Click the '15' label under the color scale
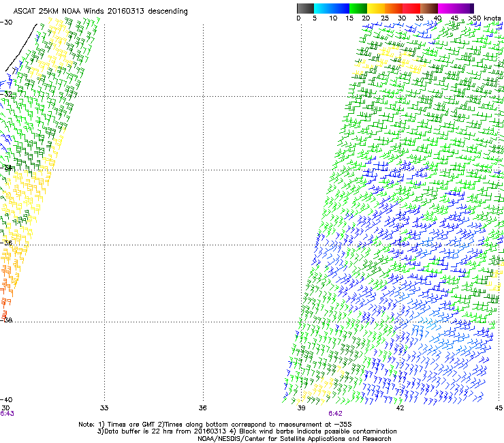This screenshot has height=443, width=504. pos(349,18)
